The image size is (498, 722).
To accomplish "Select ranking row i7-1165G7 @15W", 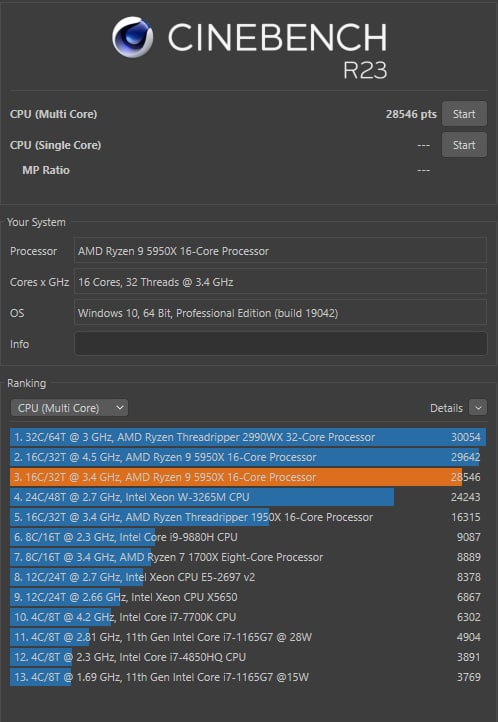I will (248, 677).
